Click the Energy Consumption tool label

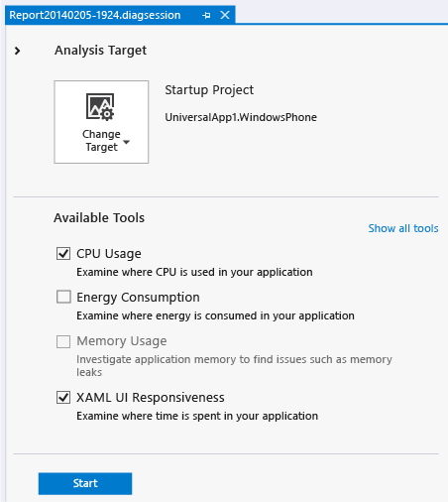pyautogui.click(x=138, y=297)
